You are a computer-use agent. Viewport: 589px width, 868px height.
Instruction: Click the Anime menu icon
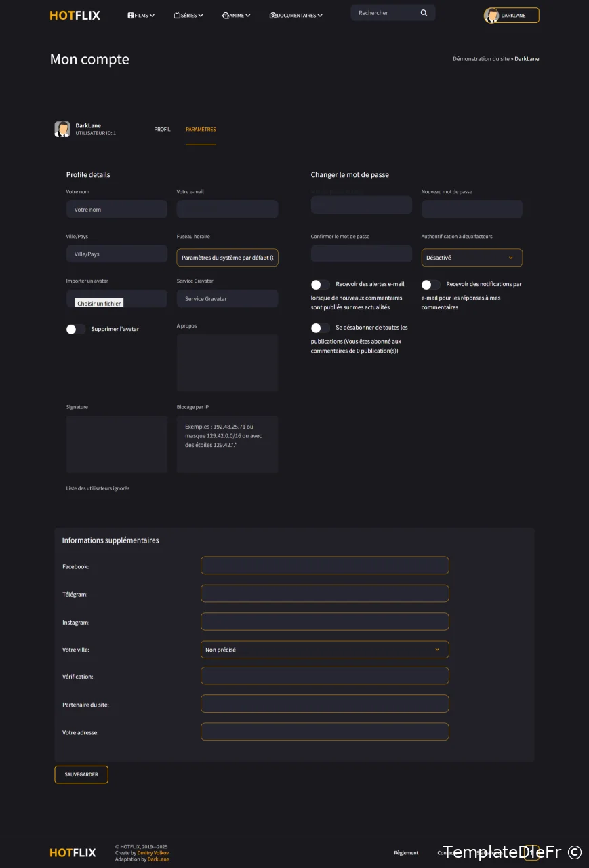coord(225,15)
